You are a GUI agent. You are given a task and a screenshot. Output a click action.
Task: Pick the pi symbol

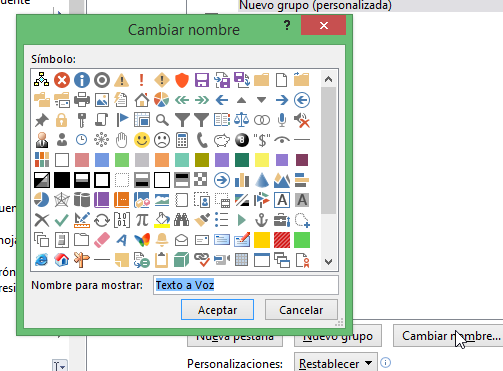[x=142, y=220]
